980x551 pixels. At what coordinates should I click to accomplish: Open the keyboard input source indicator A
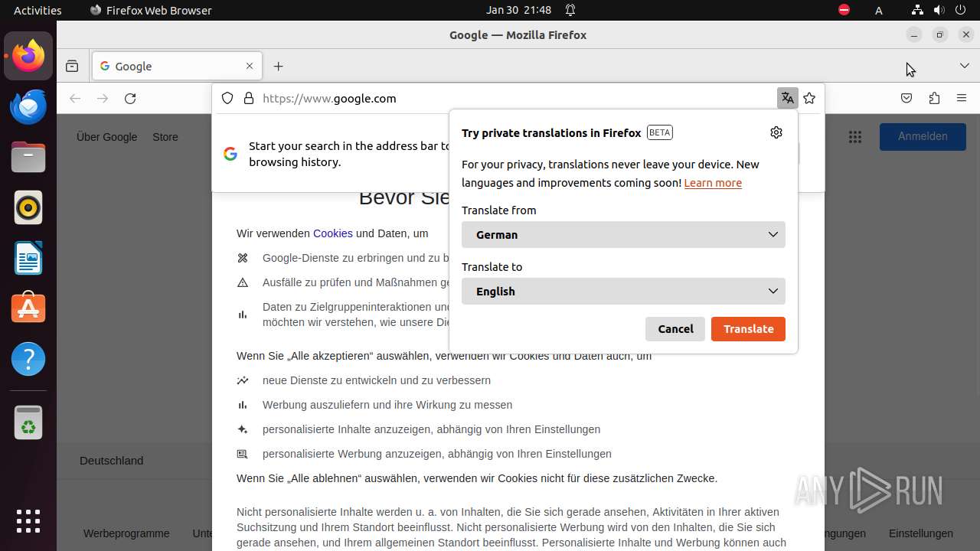click(879, 10)
